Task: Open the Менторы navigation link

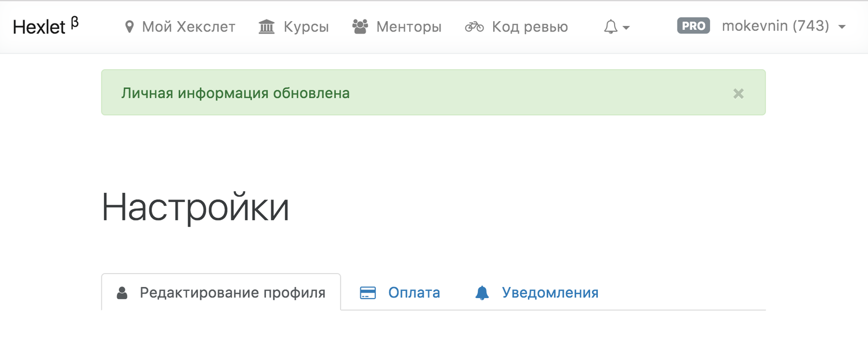Action: pos(409,27)
